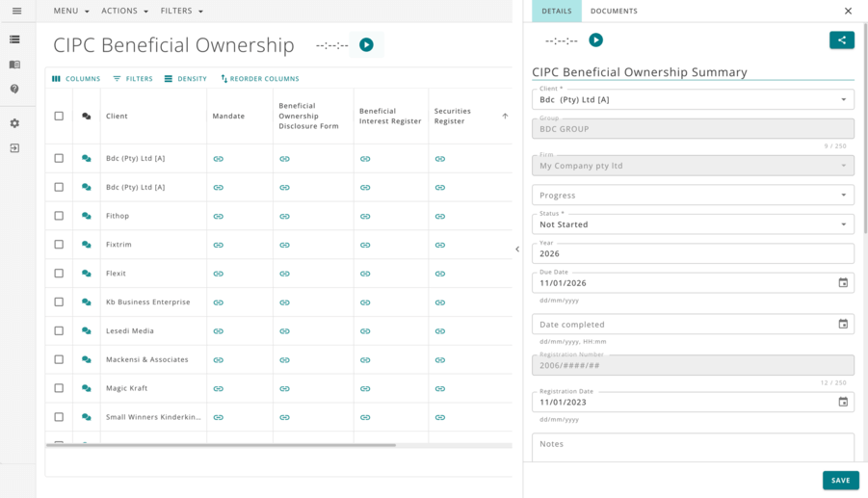The height and width of the screenshot is (498, 868).
Task: Start the timer in the details panel
Action: click(x=595, y=40)
